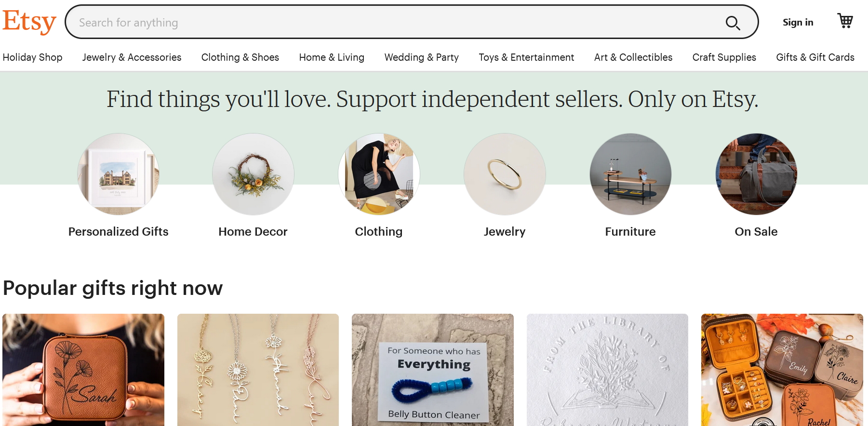Open the Sarah leather jewelry box listing
Screen dimensions: 868x426
(x=83, y=370)
